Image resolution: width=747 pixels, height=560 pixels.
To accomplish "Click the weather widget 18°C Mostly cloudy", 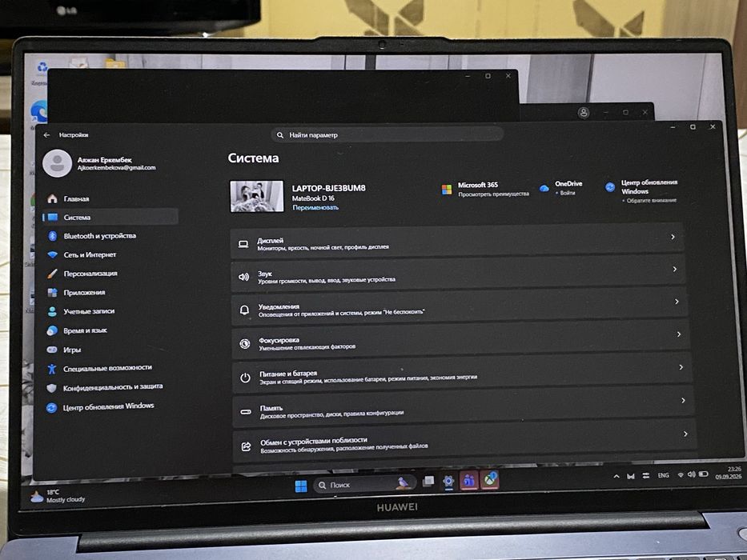I will click(x=58, y=496).
